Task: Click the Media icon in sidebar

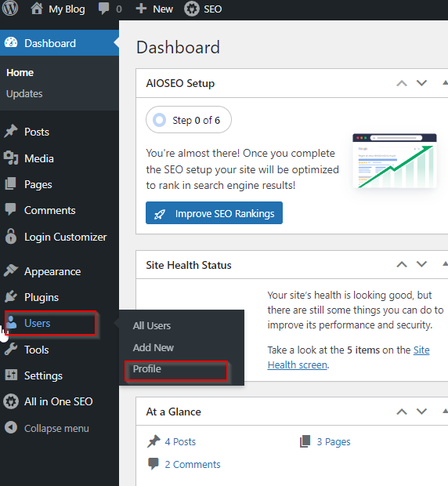Action: tap(11, 158)
